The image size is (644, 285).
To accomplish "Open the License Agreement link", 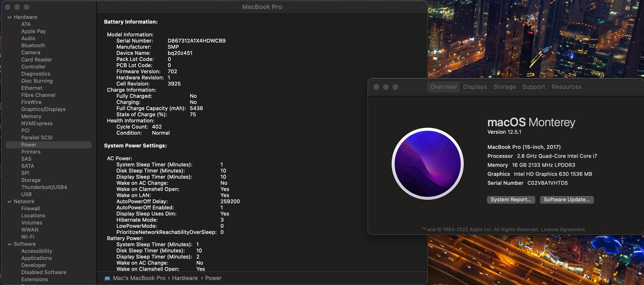I will coord(562,230).
